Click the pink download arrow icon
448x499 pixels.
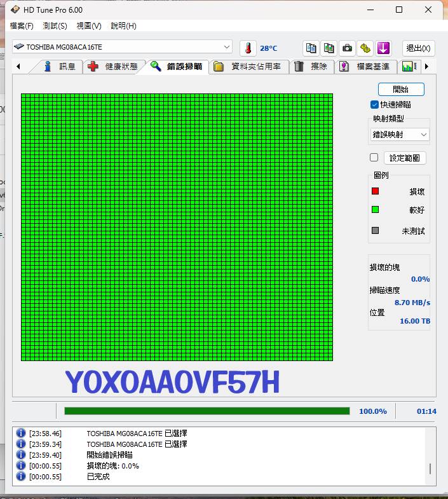click(x=383, y=48)
